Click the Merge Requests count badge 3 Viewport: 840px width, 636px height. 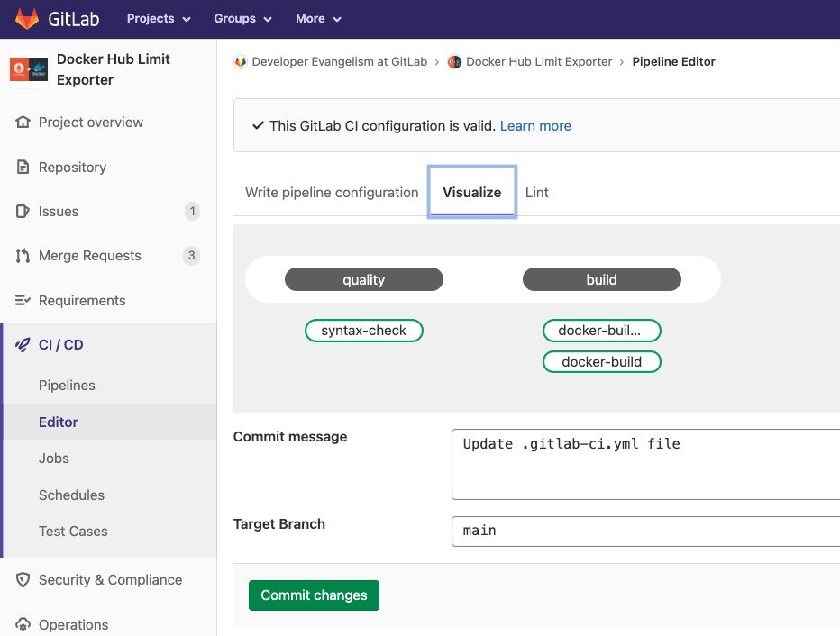(192, 255)
